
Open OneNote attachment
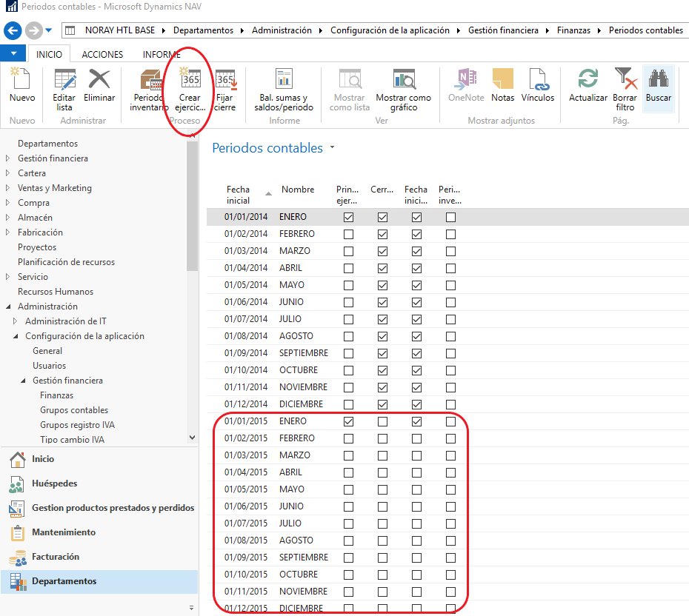[466, 85]
